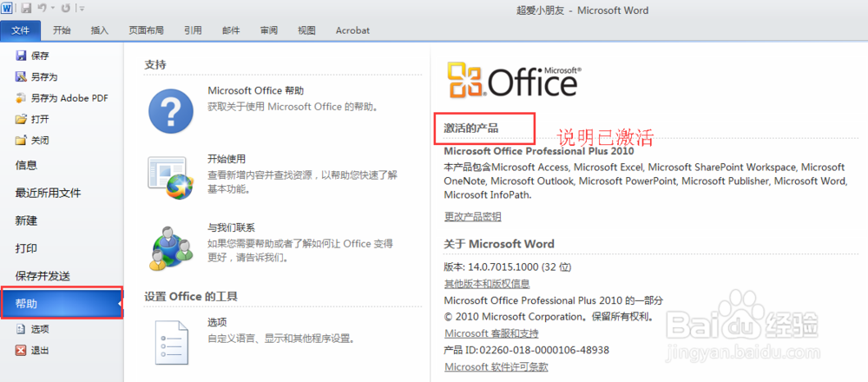Open the 文件 tab
This screenshot has width=868, height=382.
(21, 31)
